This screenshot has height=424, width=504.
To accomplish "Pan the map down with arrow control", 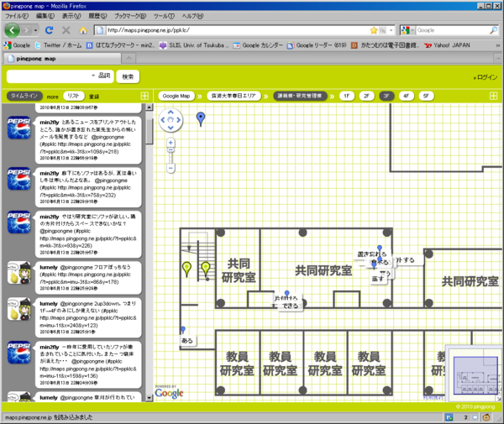I will [x=171, y=128].
